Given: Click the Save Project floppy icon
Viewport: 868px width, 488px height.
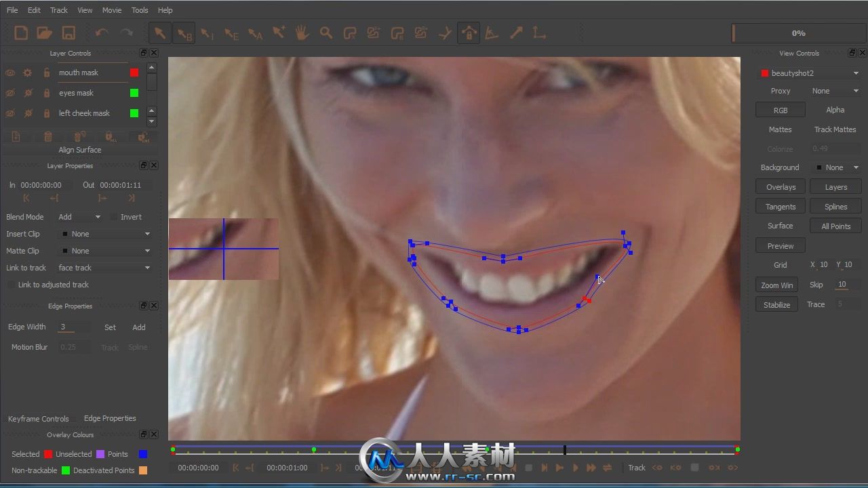Looking at the screenshot, I should tap(68, 33).
